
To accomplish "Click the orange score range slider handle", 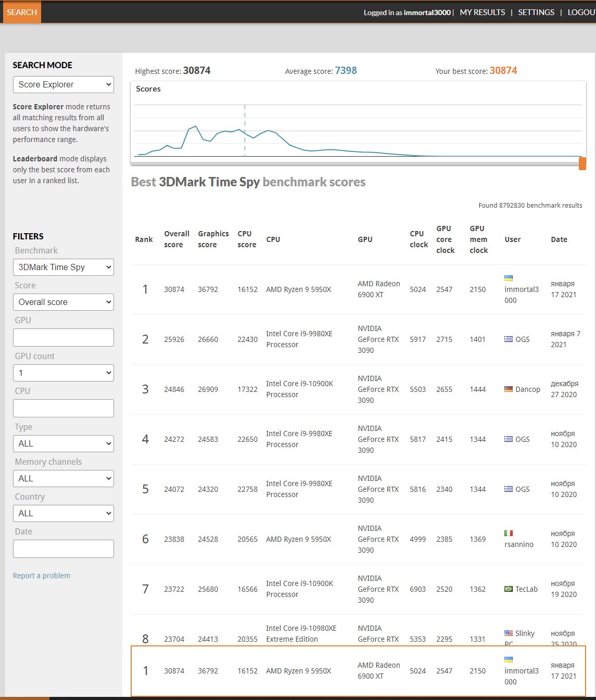I will [x=582, y=163].
